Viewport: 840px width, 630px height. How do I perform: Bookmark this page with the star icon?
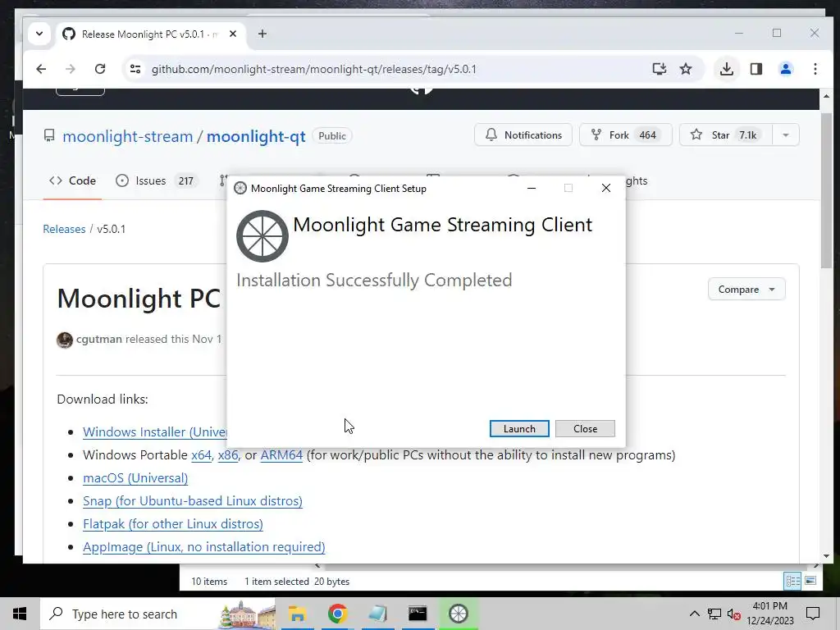(x=686, y=69)
